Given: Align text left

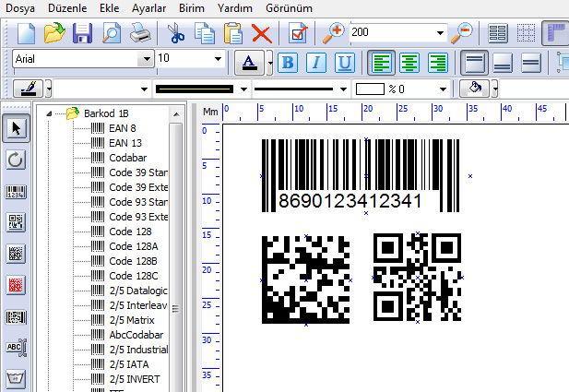Looking at the screenshot, I should (x=381, y=63).
